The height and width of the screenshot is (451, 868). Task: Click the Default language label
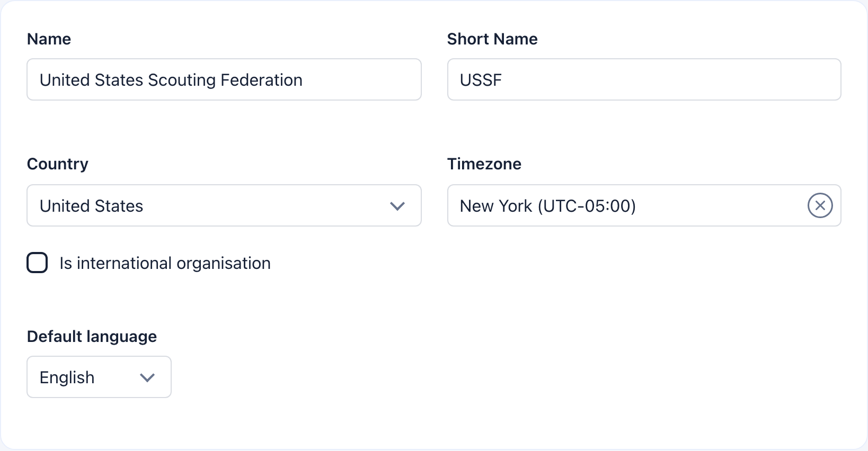point(91,336)
